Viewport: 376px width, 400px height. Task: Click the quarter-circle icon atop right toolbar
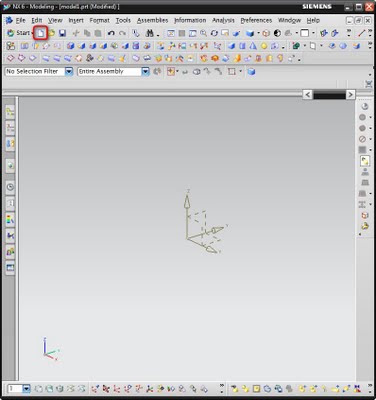coord(365,106)
